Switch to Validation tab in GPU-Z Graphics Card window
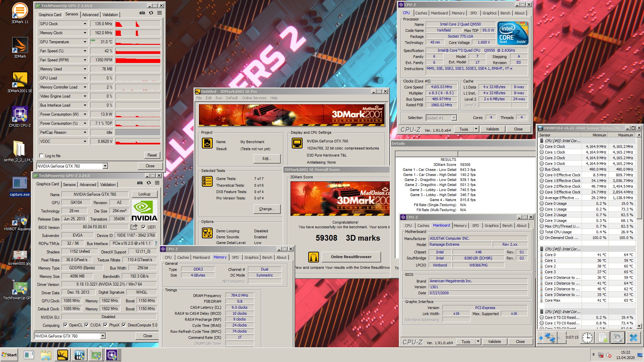The height and width of the screenshot is (362, 644). [108, 185]
